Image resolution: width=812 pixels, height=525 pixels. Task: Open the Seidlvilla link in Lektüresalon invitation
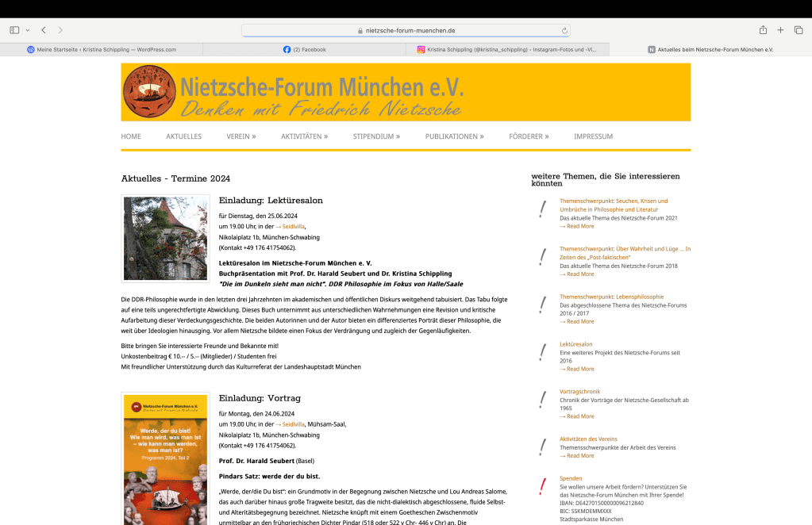coord(290,226)
